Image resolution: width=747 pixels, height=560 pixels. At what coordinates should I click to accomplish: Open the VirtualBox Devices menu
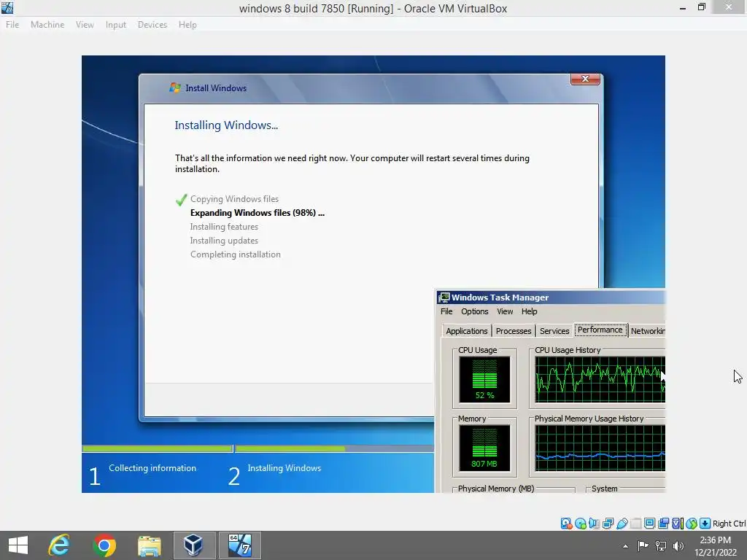point(152,25)
